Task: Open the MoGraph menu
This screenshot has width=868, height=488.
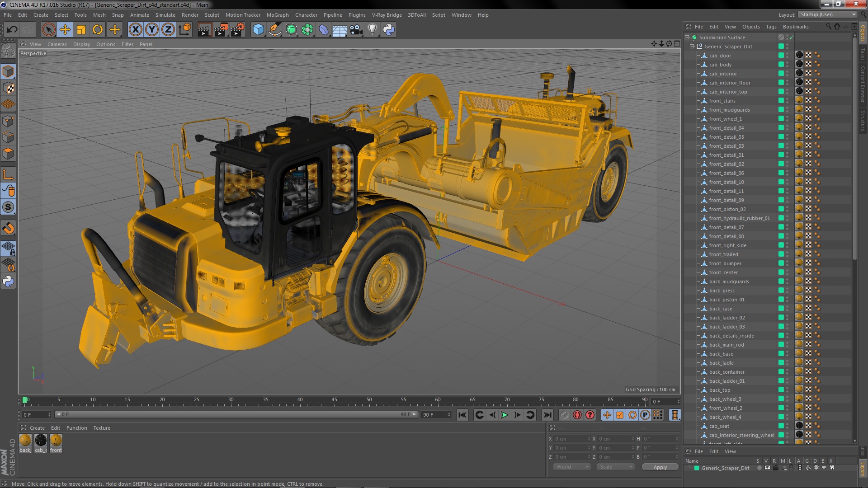Action: (277, 15)
